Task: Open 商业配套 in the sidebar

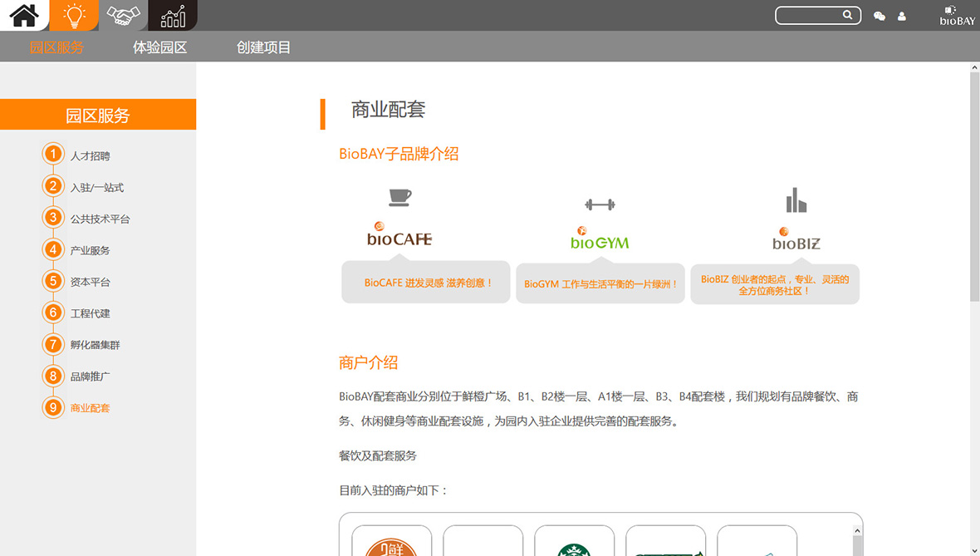Action: click(x=90, y=408)
